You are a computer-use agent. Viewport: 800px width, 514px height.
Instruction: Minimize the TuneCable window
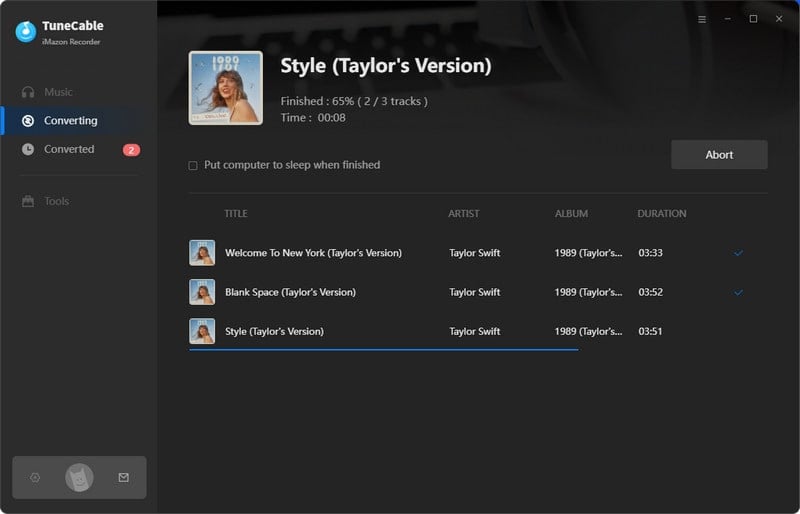[x=728, y=19]
